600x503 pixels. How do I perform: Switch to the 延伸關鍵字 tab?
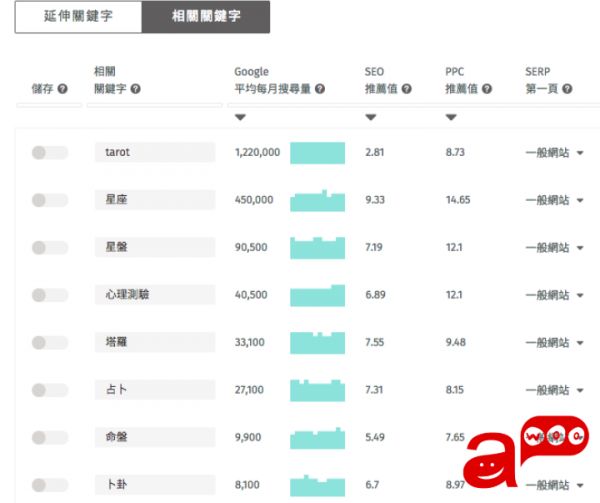(x=78, y=16)
